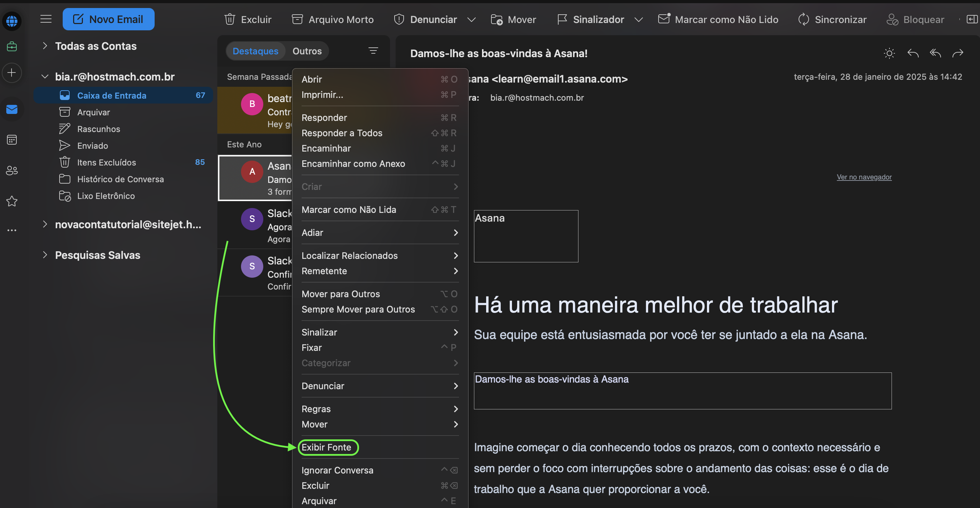Select Fixar in the context menu
Viewport: 980px width, 508px height.
[x=380, y=348]
